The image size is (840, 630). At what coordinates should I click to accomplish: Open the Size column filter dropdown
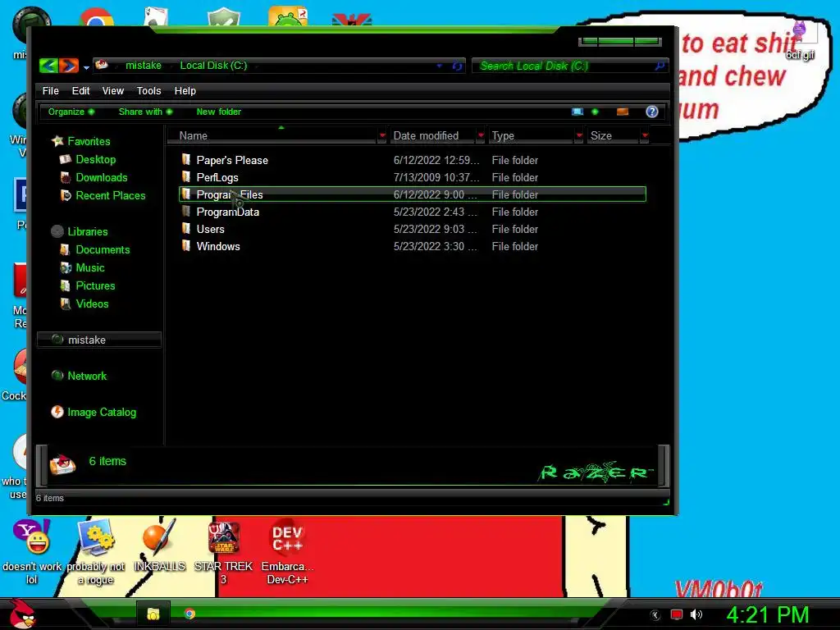click(x=645, y=135)
